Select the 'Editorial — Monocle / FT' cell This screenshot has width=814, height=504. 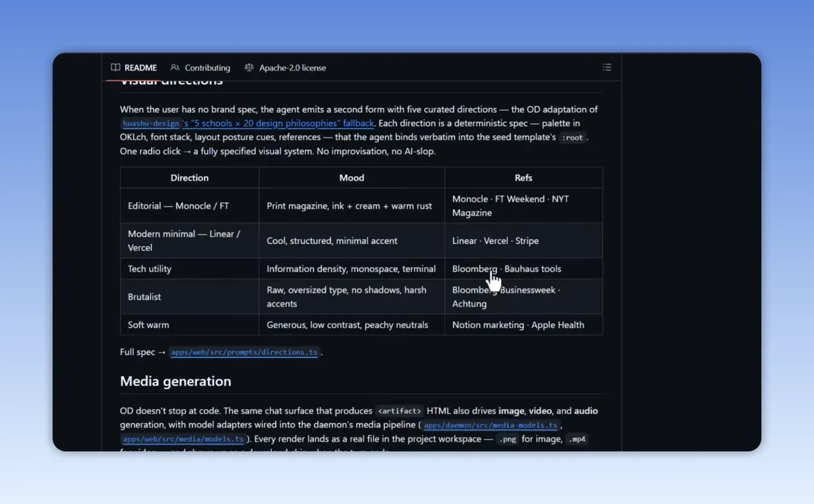click(x=189, y=206)
